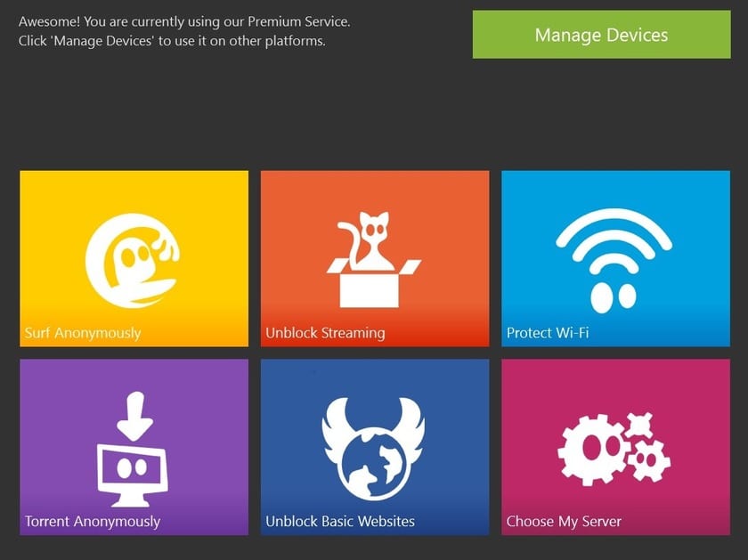The height and width of the screenshot is (560, 748).
Task: Click the Torrent Anonymously label text
Action: pos(93,522)
